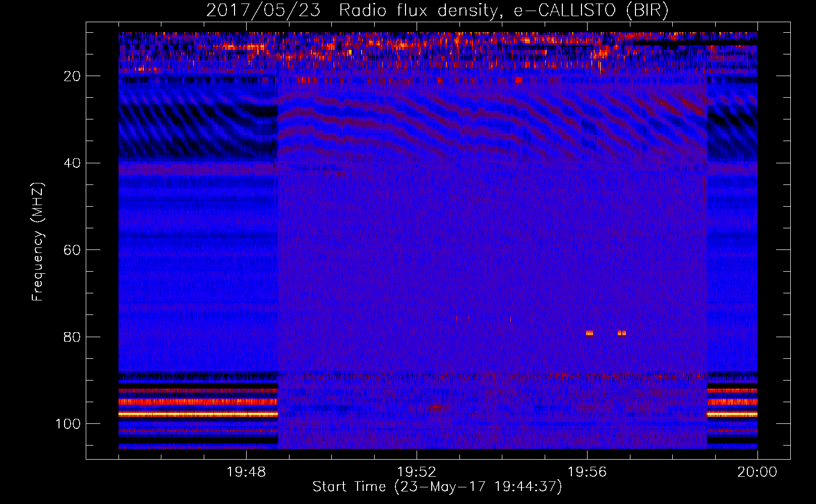The image size is (816, 504).
Task: Click the 80 frequency tick label
Action: [72, 337]
